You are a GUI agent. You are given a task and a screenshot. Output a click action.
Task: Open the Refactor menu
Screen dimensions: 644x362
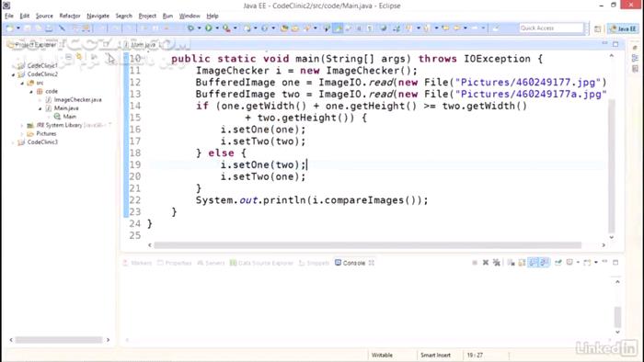pyautogui.click(x=70, y=16)
